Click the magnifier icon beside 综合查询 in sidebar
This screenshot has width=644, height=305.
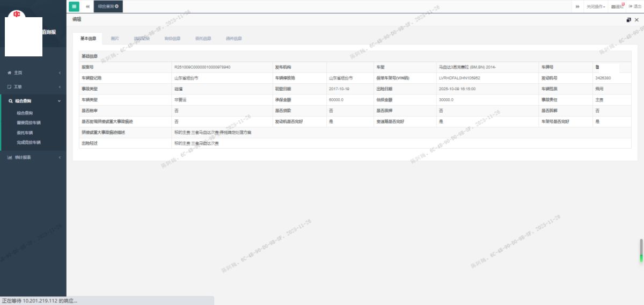pos(10,100)
